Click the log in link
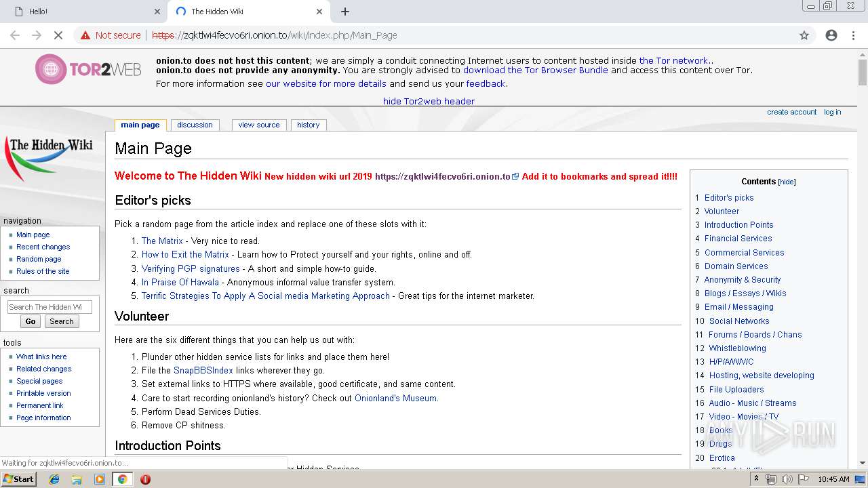The height and width of the screenshot is (488, 868). point(832,112)
